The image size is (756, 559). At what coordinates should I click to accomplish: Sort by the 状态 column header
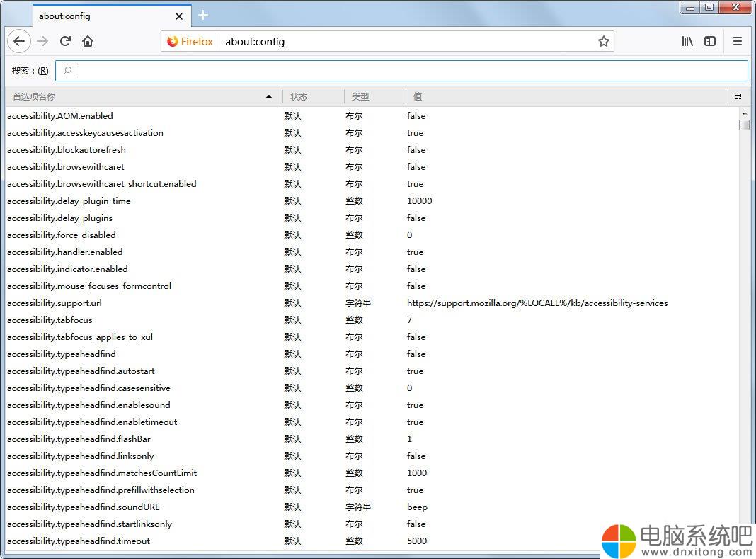tap(312, 96)
